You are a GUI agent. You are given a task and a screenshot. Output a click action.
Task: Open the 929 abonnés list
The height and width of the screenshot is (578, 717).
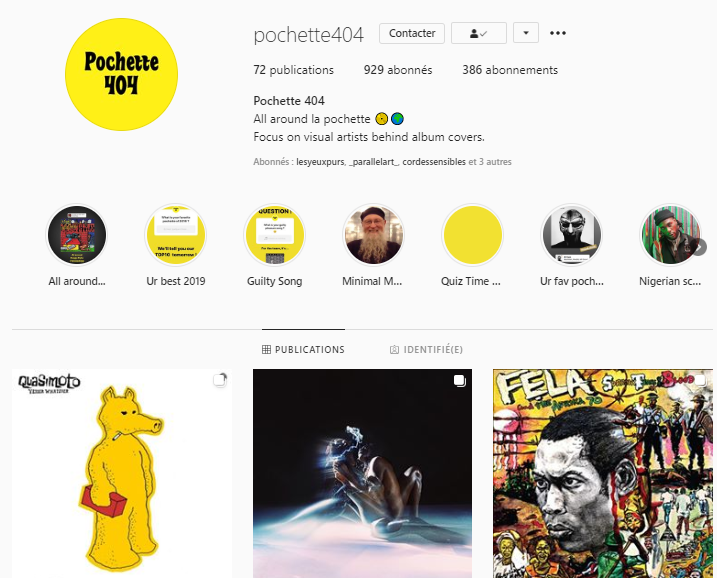(398, 70)
